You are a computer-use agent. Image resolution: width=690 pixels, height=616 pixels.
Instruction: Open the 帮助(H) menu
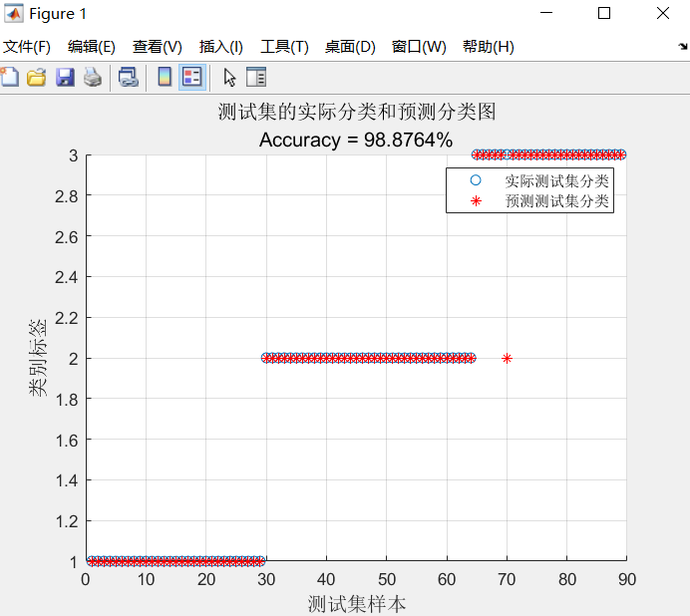click(x=489, y=47)
